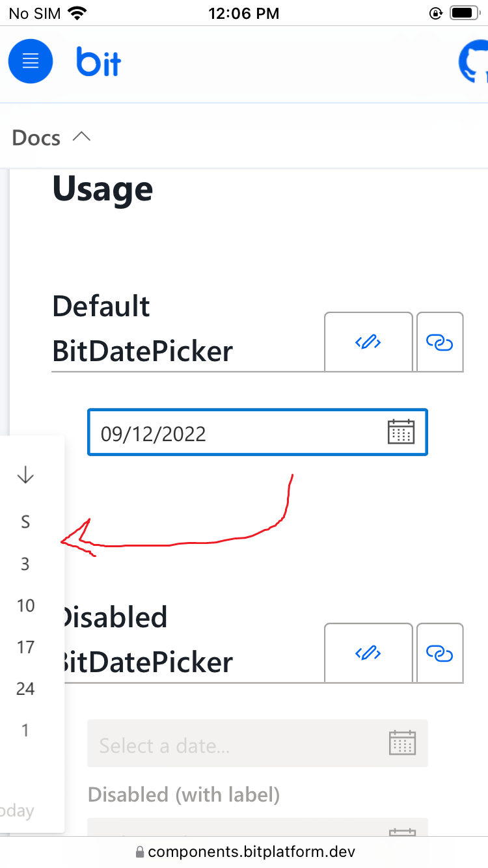The image size is (488, 868).
Task: Select date 17 in the calendar popup
Action: pyautogui.click(x=25, y=647)
